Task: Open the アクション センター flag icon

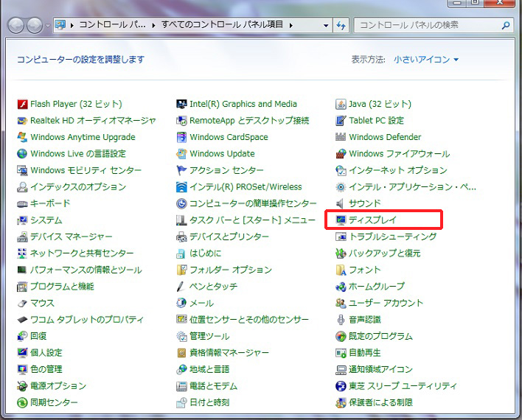Action: (x=181, y=170)
